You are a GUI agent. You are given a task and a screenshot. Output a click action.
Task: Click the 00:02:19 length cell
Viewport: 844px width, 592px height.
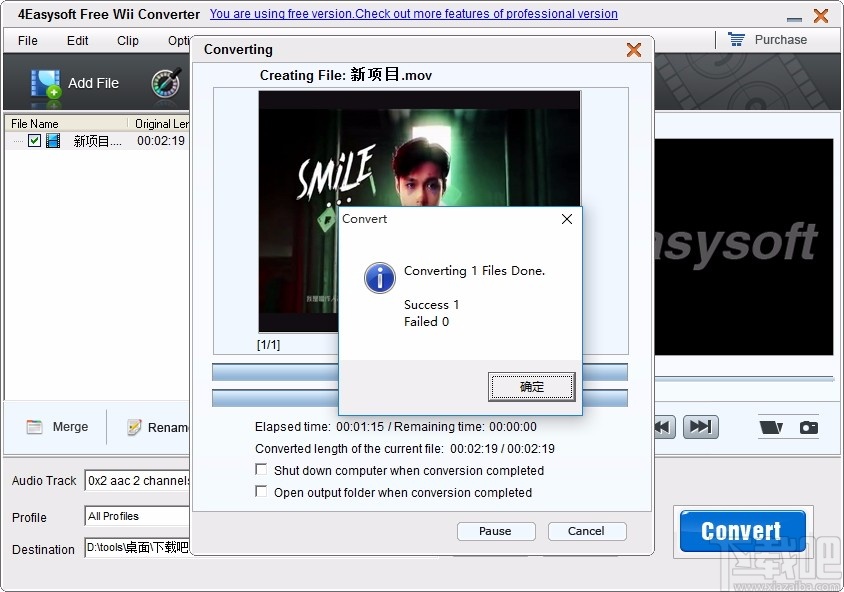160,141
